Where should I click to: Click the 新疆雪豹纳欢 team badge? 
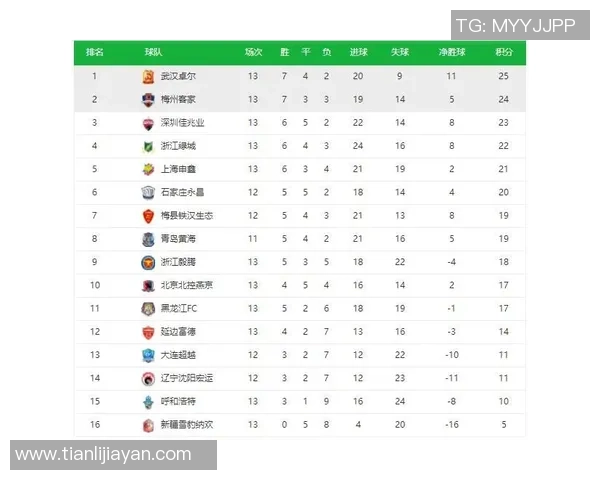(x=148, y=425)
